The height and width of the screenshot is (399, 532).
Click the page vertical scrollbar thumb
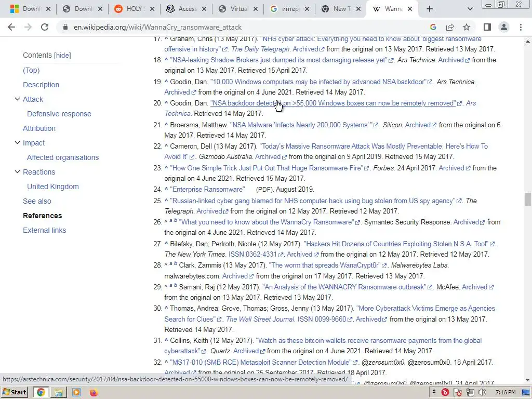tap(528, 199)
